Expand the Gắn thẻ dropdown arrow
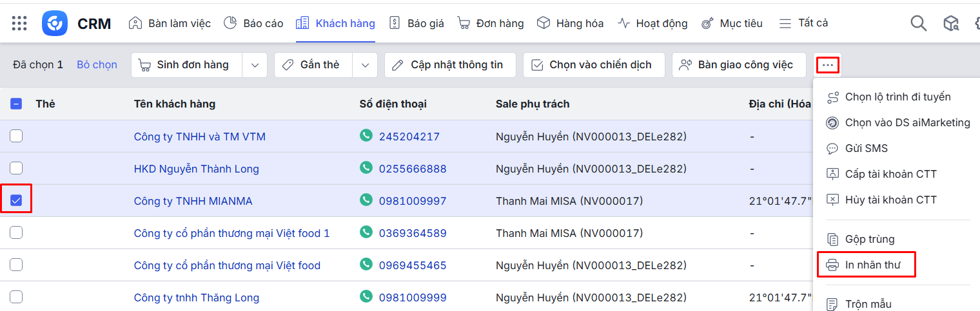 (x=365, y=65)
